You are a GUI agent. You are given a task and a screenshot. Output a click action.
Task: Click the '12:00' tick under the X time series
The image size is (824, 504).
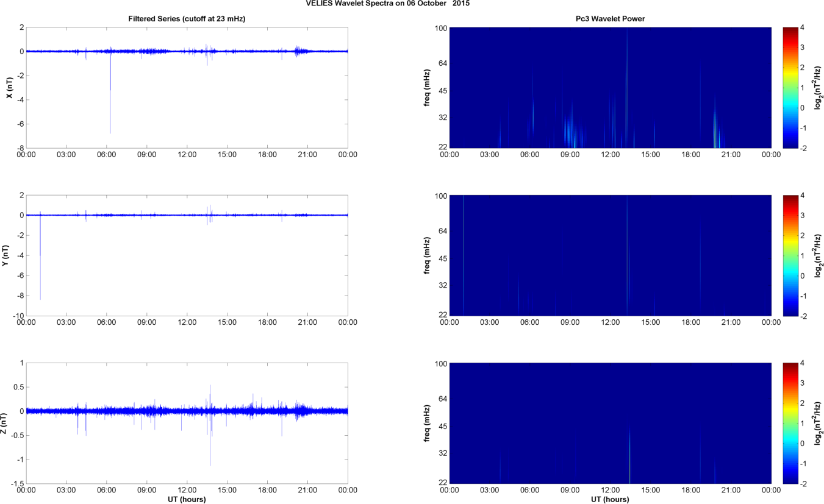tap(187, 155)
